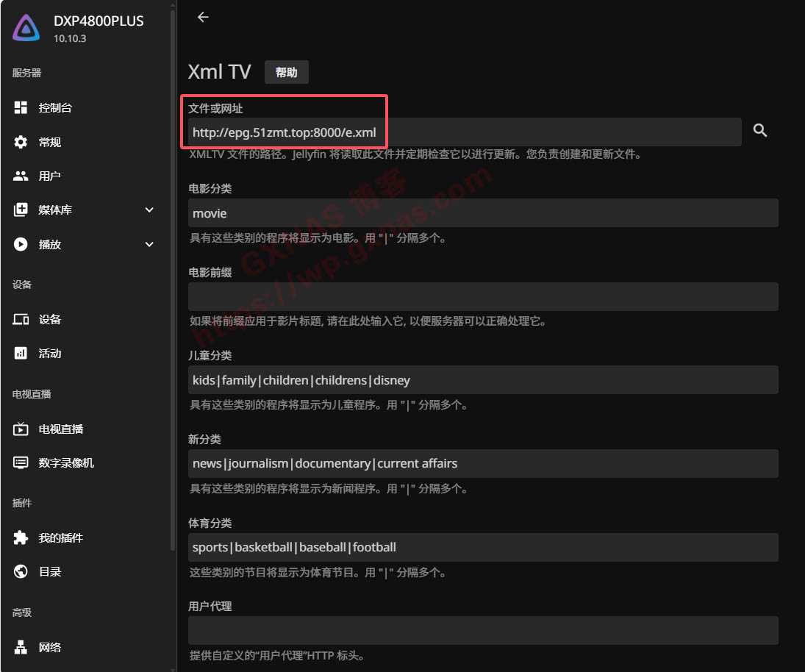Image resolution: width=805 pixels, height=672 pixels.
Task: Click the search icon beside the URL field
Action: (x=760, y=131)
